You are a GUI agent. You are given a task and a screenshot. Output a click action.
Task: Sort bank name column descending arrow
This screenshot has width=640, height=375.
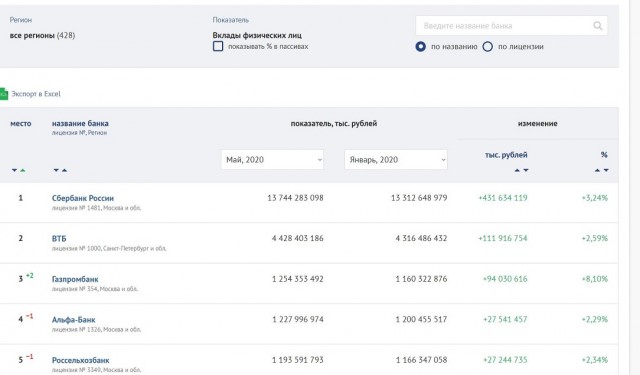pyautogui.click(x=56, y=170)
